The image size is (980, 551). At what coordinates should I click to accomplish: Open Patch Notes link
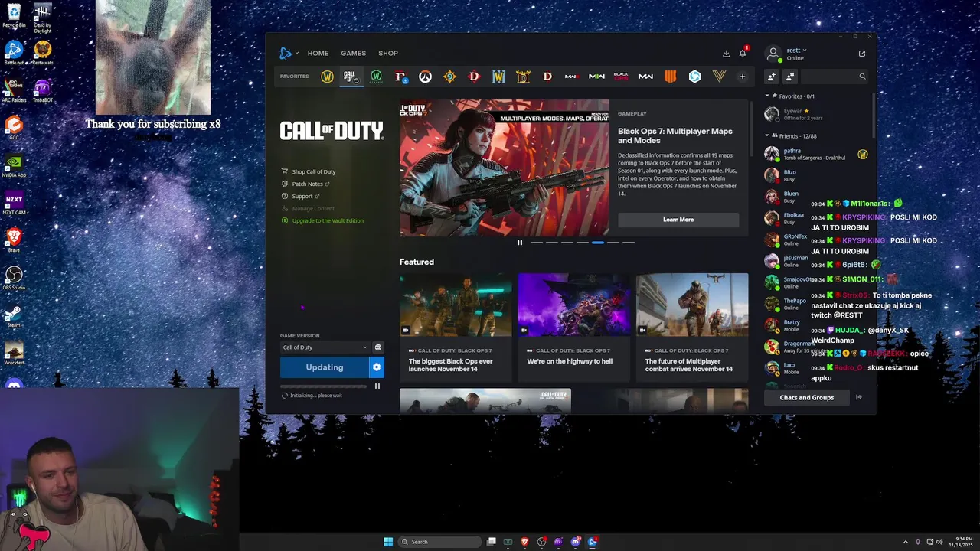305,184
